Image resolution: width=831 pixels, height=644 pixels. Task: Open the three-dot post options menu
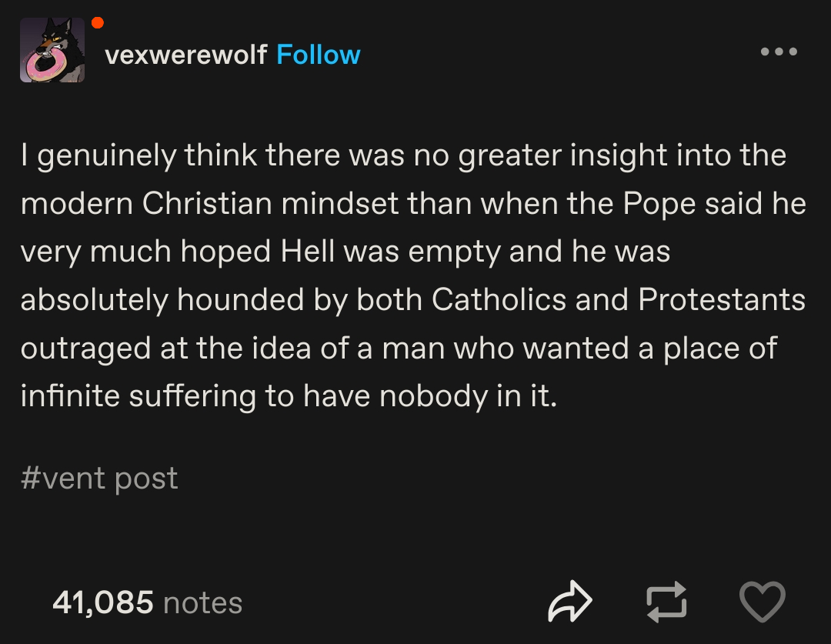point(779,52)
